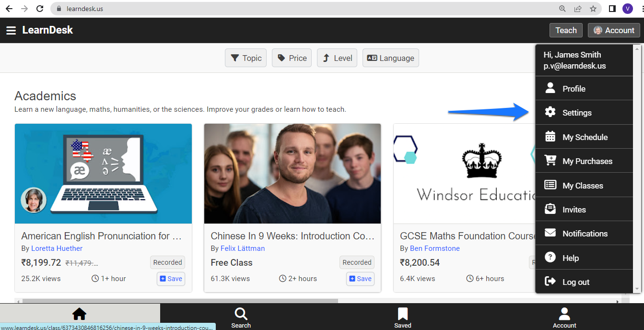Open the Language filter dropdown
This screenshot has width=644, height=330.
(391, 58)
